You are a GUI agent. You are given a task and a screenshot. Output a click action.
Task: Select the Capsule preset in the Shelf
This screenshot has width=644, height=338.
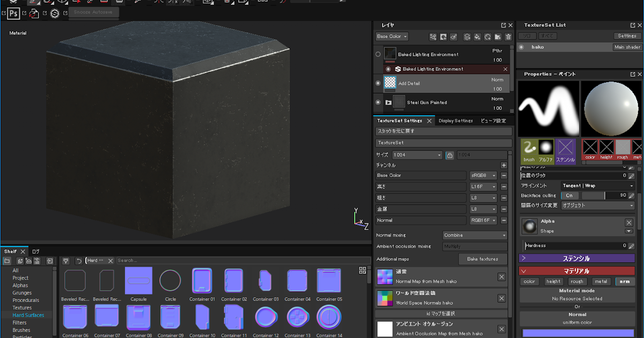click(138, 280)
